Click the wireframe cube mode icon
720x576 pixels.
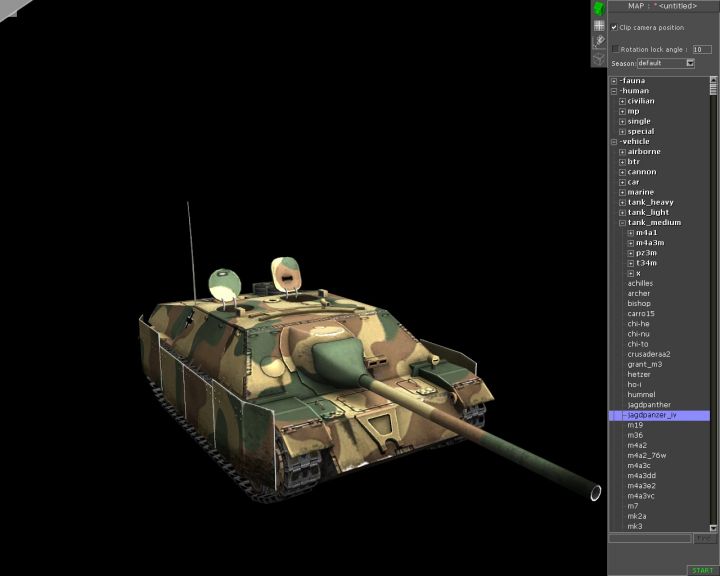pos(599,58)
